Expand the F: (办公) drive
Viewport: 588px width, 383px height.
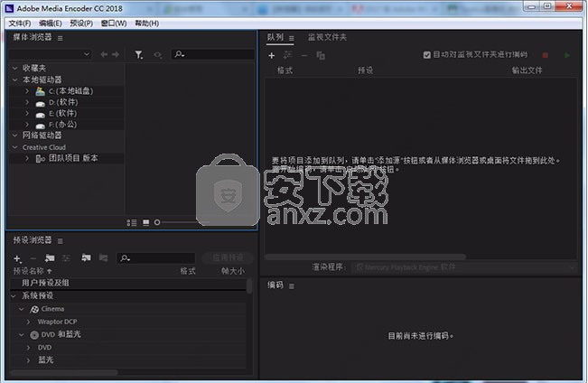27,124
